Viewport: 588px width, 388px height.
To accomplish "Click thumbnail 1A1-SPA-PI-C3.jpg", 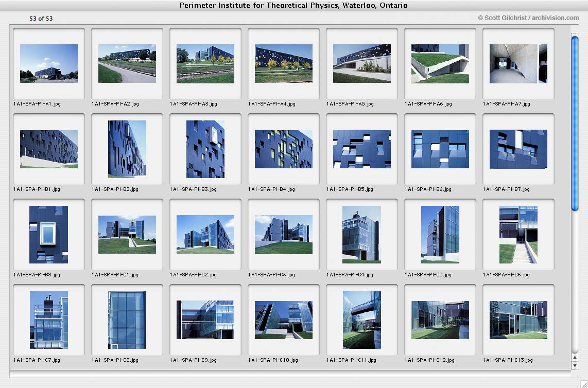I will tap(284, 234).
